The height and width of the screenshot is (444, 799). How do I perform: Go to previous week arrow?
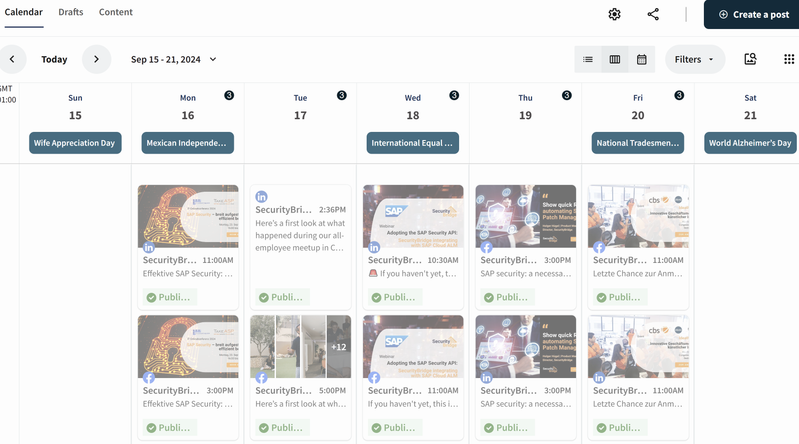point(12,59)
